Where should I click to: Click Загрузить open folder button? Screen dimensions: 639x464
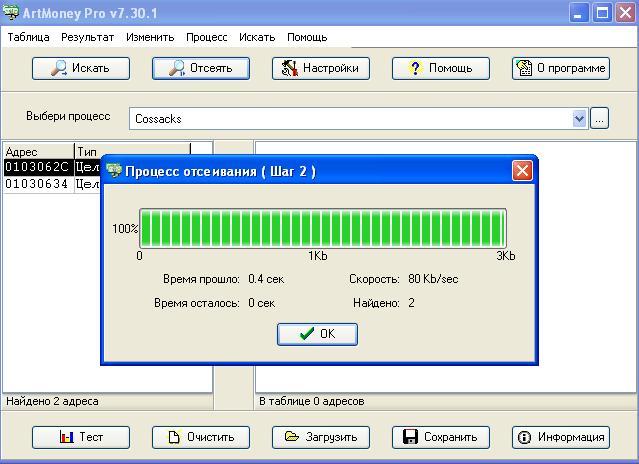[321, 437]
